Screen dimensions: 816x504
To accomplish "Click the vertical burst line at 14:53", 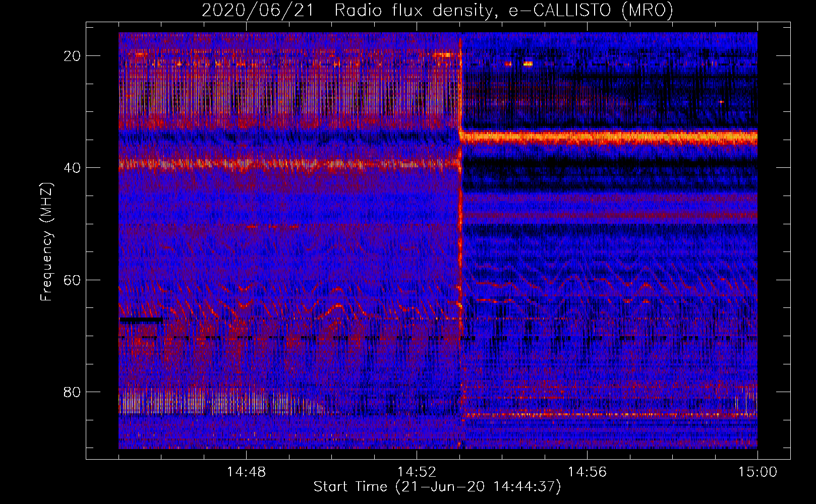I will coord(460,240).
